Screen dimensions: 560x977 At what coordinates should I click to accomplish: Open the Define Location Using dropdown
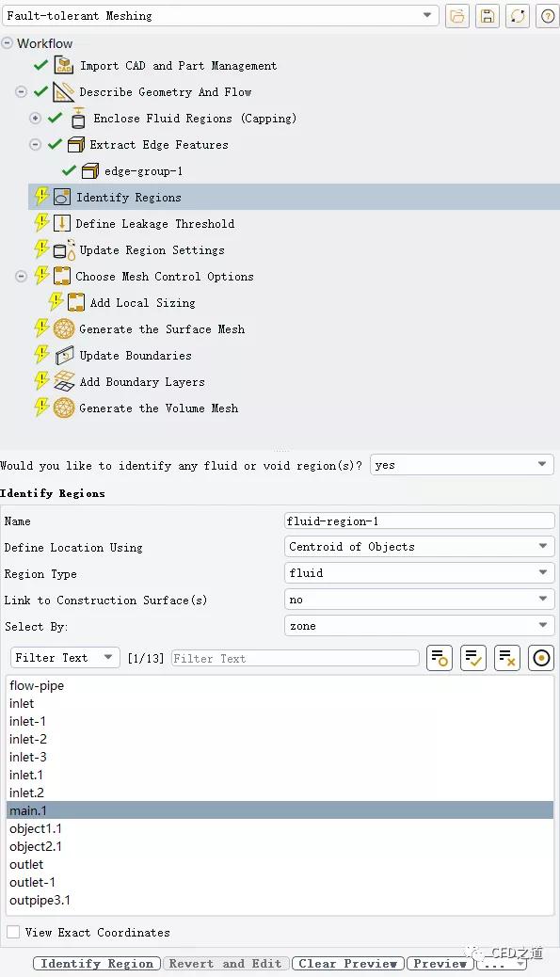click(419, 547)
